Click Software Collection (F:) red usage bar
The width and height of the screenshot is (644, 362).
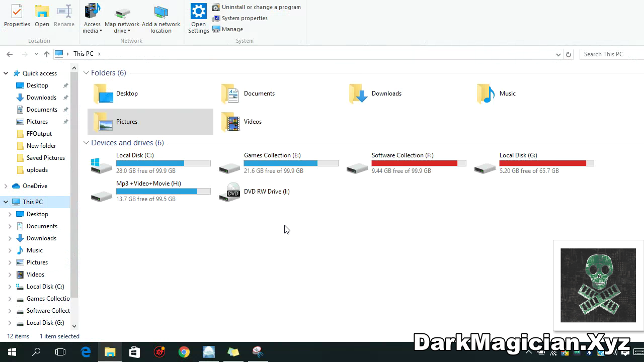click(x=419, y=163)
